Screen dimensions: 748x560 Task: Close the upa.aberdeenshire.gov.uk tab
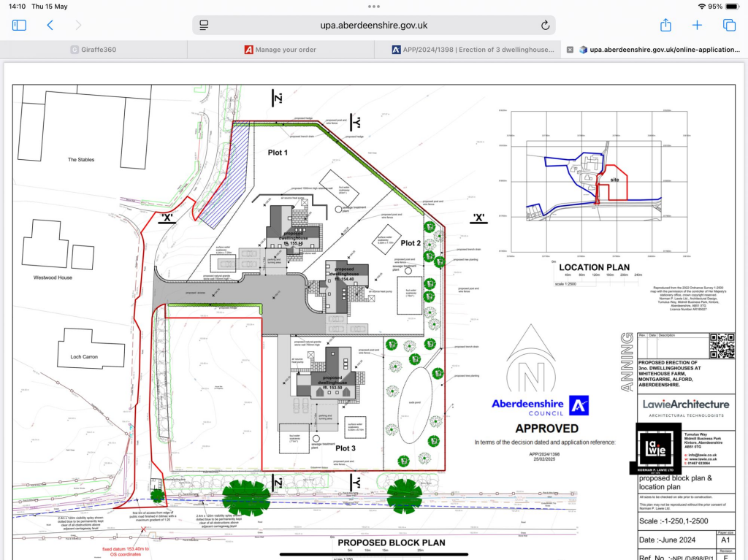(x=570, y=50)
